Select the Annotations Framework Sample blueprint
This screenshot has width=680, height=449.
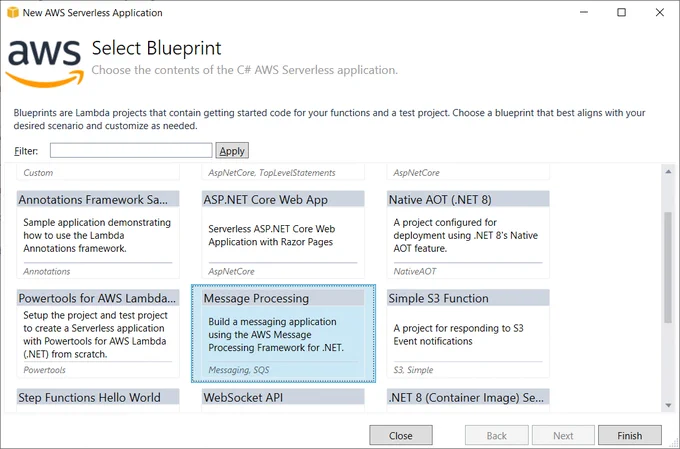[x=98, y=235]
